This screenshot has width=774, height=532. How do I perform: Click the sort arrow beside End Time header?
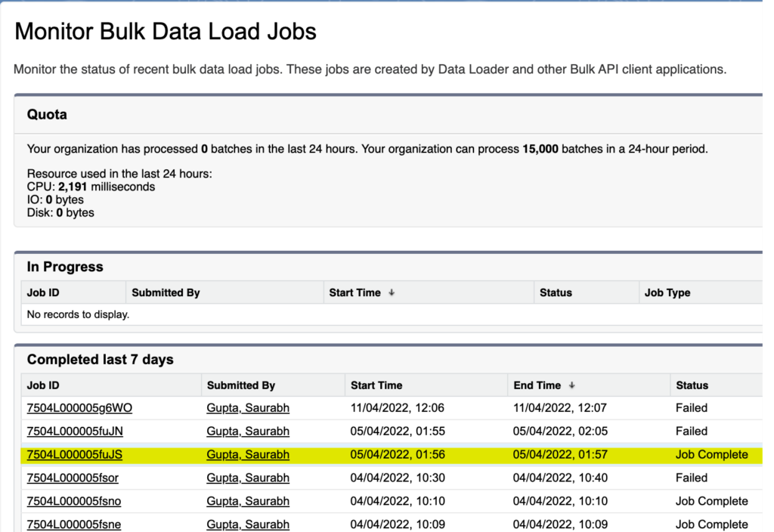point(571,385)
